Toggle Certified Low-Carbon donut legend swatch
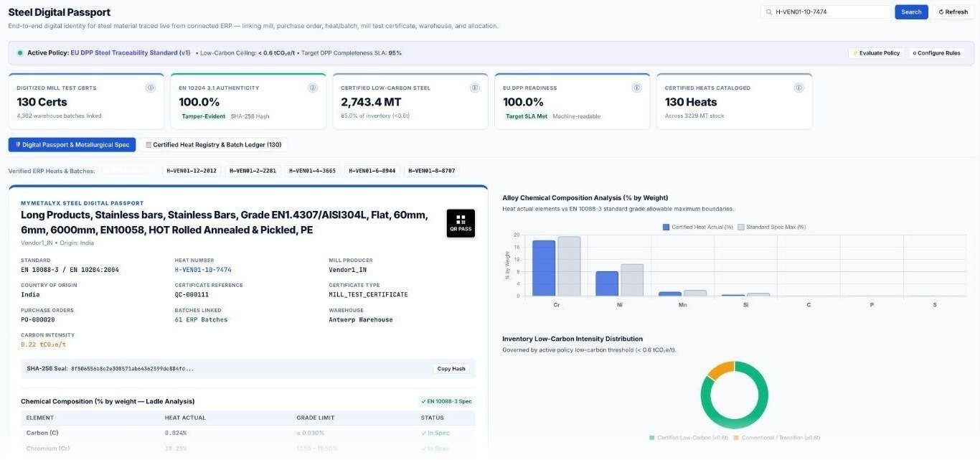Screen dimensions: 980x460 (651, 437)
